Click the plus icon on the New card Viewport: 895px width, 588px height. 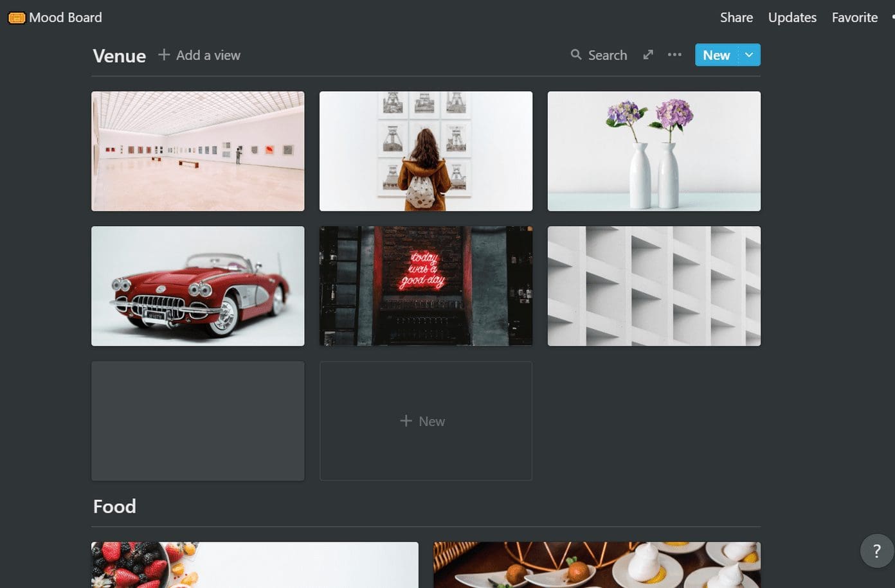pyautogui.click(x=407, y=421)
